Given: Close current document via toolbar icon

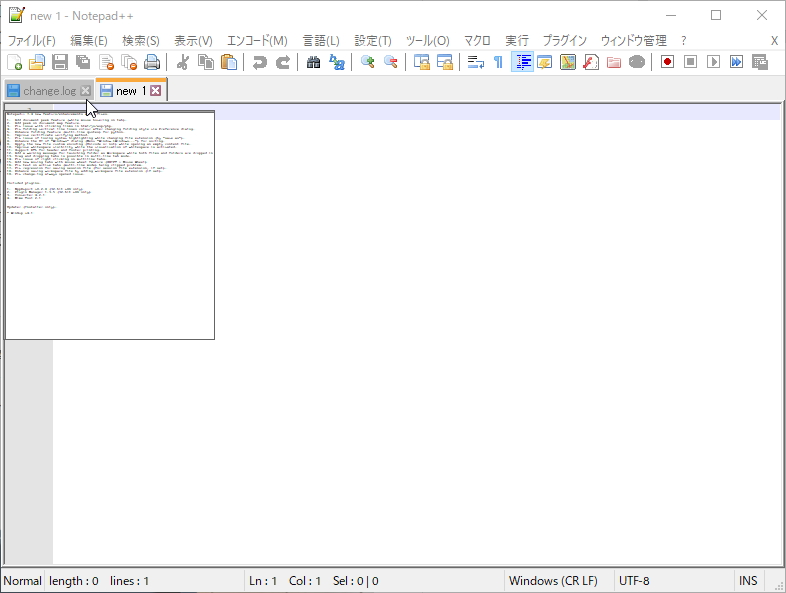Looking at the screenshot, I should point(106,62).
